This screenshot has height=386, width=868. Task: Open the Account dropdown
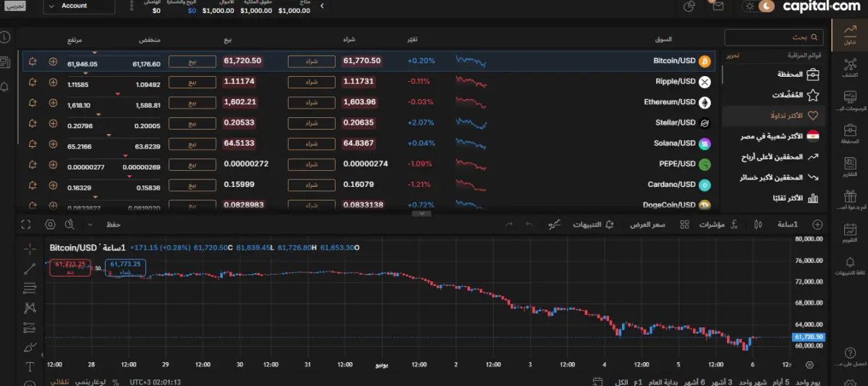click(79, 6)
